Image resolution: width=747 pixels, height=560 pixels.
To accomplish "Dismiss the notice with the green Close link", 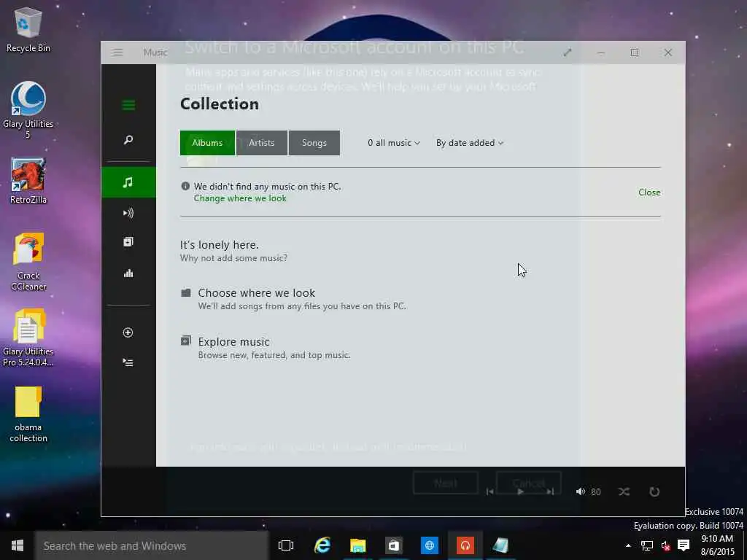I will (x=649, y=192).
